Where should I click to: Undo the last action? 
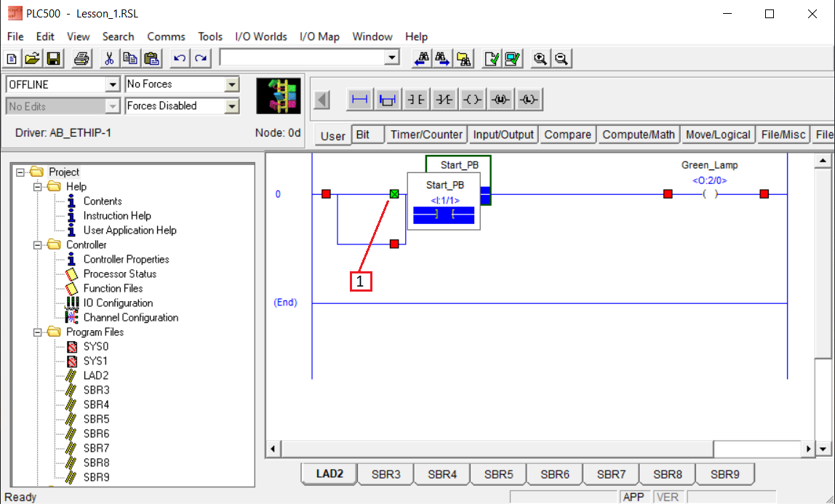pyautogui.click(x=180, y=58)
